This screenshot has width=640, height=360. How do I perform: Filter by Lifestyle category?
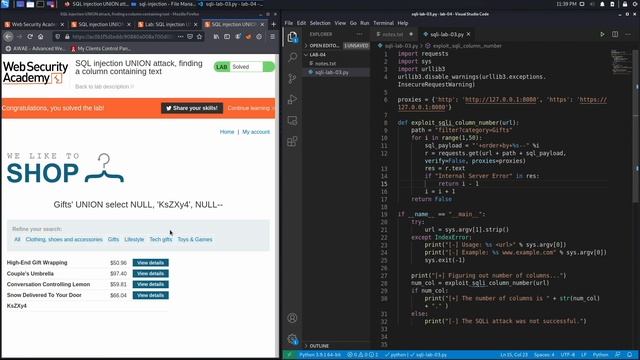(x=134, y=240)
